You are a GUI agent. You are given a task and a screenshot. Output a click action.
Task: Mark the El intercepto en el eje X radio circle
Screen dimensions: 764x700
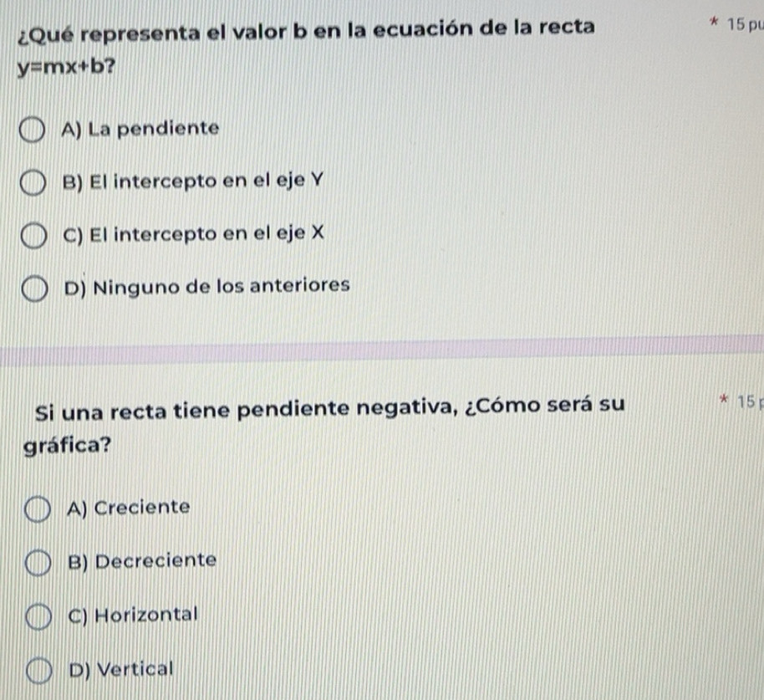(34, 236)
